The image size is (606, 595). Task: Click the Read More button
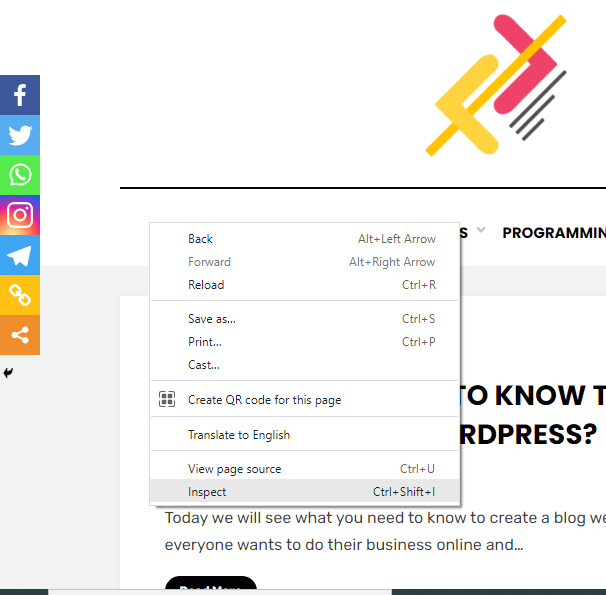211,583
